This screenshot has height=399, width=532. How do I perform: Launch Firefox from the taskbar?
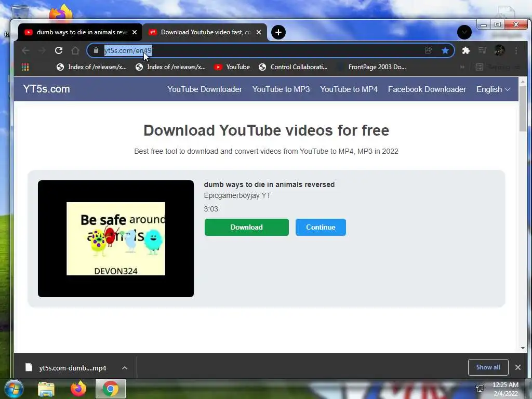[78, 389]
